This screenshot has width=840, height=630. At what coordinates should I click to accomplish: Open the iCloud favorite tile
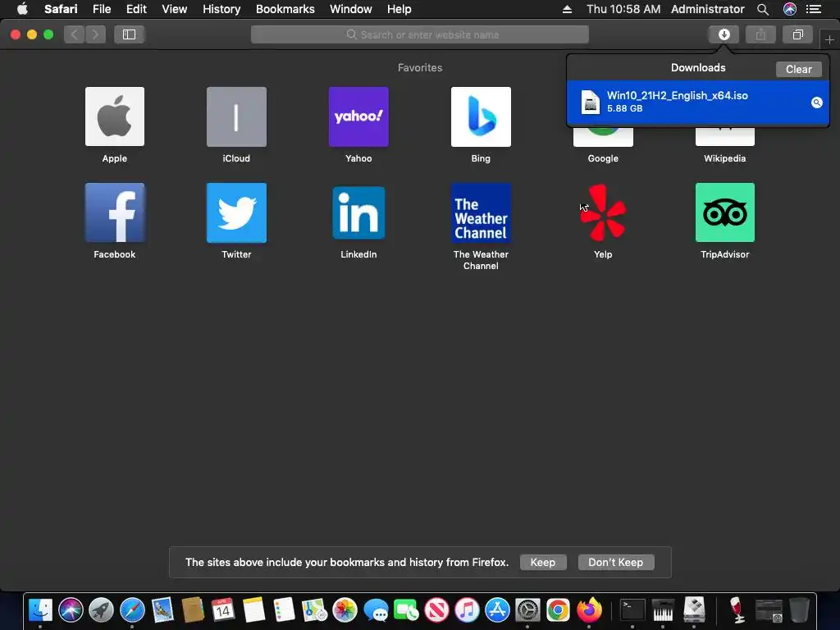tap(236, 116)
